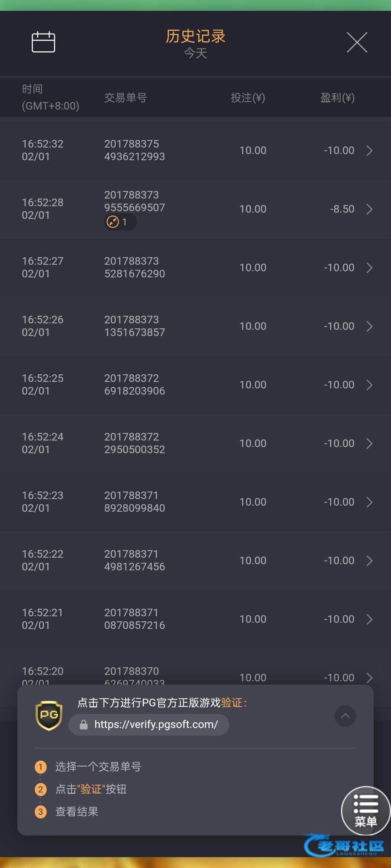Tap the arrow icon for 16:52:21 record
Viewport: 391px width, 868px height.
[369, 619]
